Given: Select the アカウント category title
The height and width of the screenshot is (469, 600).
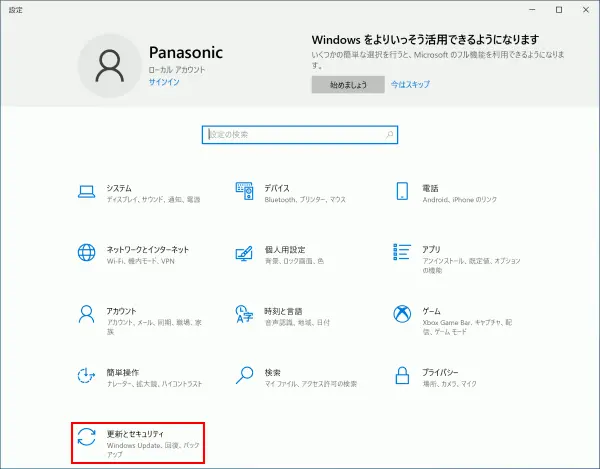Looking at the screenshot, I should tap(121, 311).
